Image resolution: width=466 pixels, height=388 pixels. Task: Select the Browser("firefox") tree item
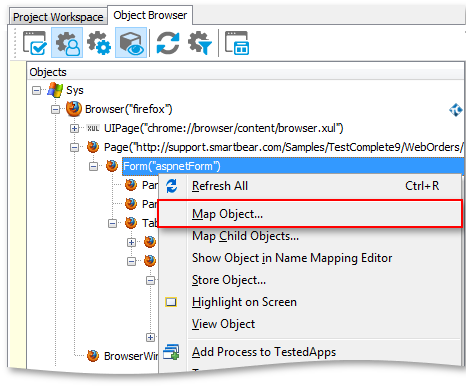129,109
